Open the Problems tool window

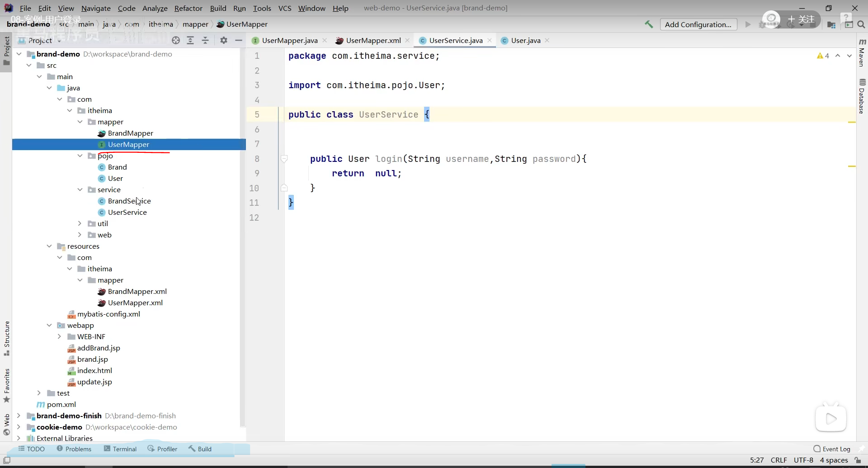tap(74, 449)
